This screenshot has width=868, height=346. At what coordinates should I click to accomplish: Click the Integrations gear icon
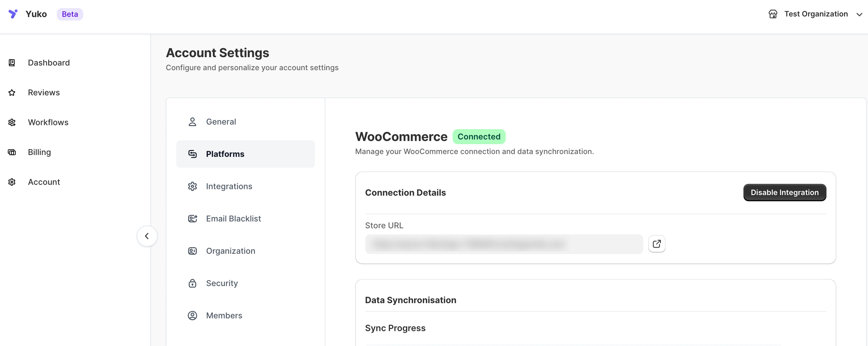click(192, 186)
